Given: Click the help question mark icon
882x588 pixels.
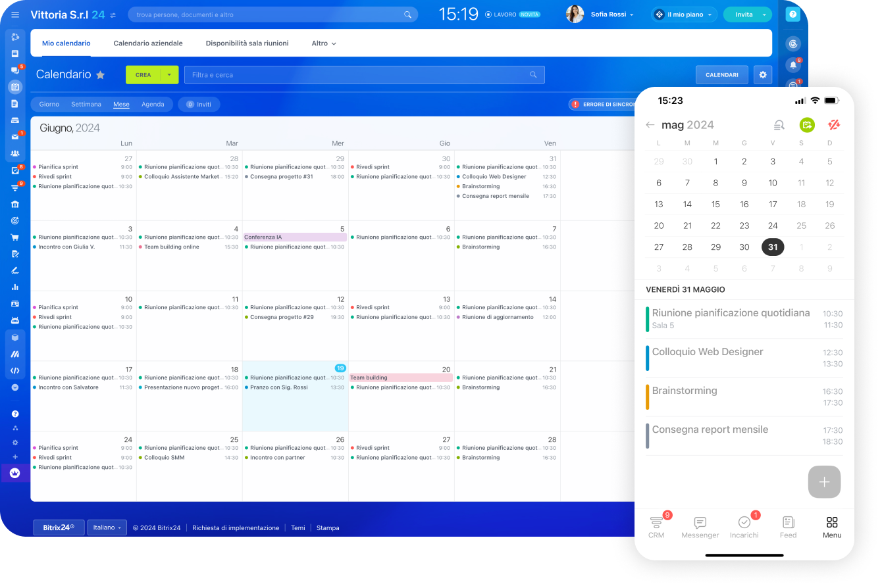Looking at the screenshot, I should click(x=793, y=14).
